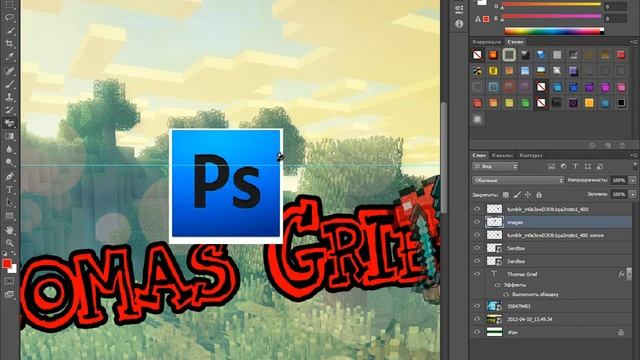Collapse the Thomas Grief fx effects list

tap(629, 274)
